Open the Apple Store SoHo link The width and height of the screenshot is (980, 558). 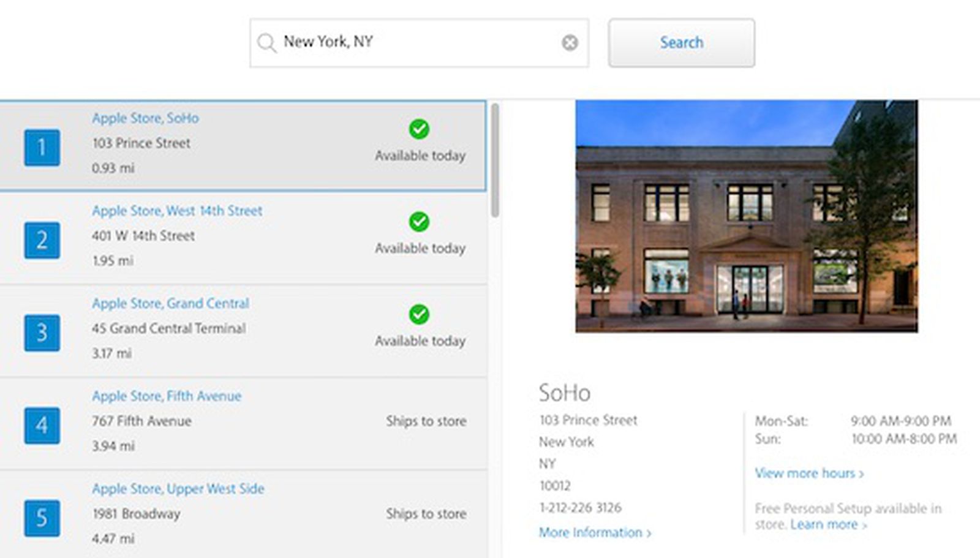click(x=145, y=118)
